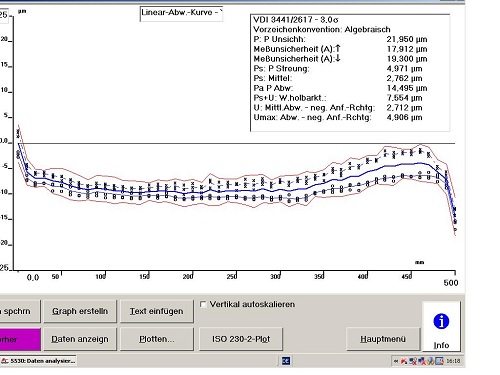Viewport: 500px width, 375px height.
Task: Click the 0,0 label on the x-axis
Action: pyautogui.click(x=33, y=277)
